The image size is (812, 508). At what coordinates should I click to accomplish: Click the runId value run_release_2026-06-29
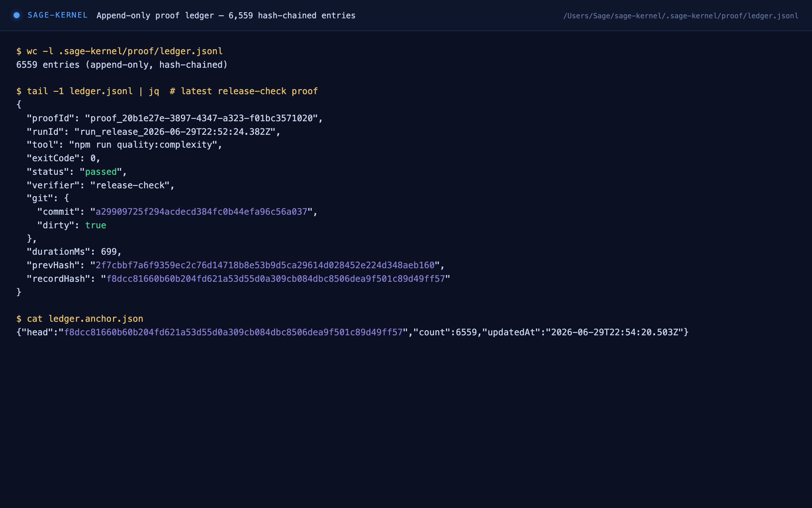tap(175, 132)
